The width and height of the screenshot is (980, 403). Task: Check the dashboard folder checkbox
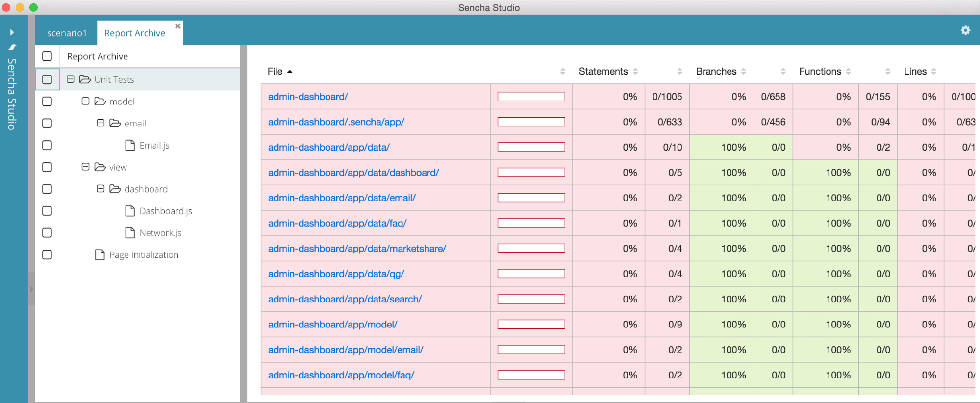coord(47,189)
